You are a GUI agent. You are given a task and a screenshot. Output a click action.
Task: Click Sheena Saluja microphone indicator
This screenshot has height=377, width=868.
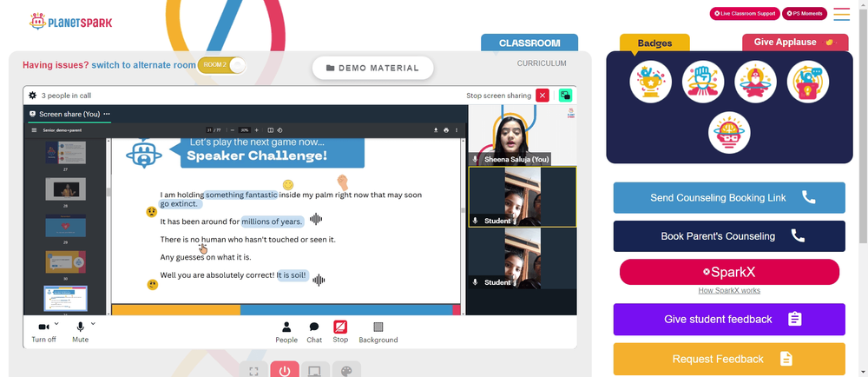pyautogui.click(x=475, y=160)
